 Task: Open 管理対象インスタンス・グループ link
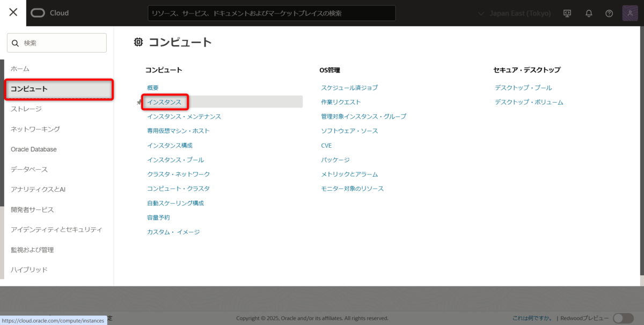pos(364,117)
